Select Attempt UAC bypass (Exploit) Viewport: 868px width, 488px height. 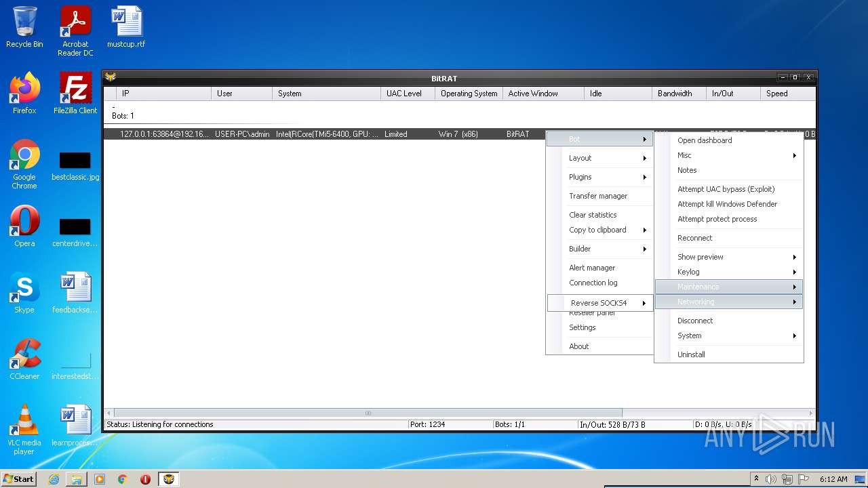729,189
